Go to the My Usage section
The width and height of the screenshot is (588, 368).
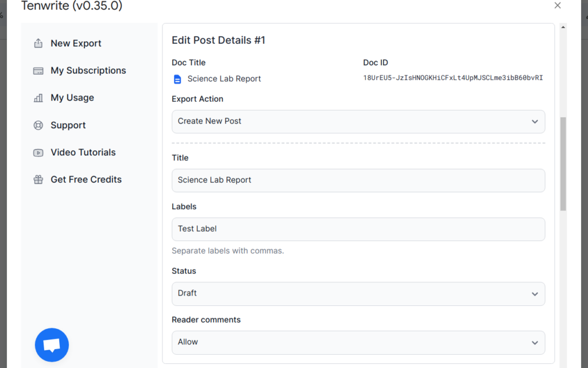(73, 98)
